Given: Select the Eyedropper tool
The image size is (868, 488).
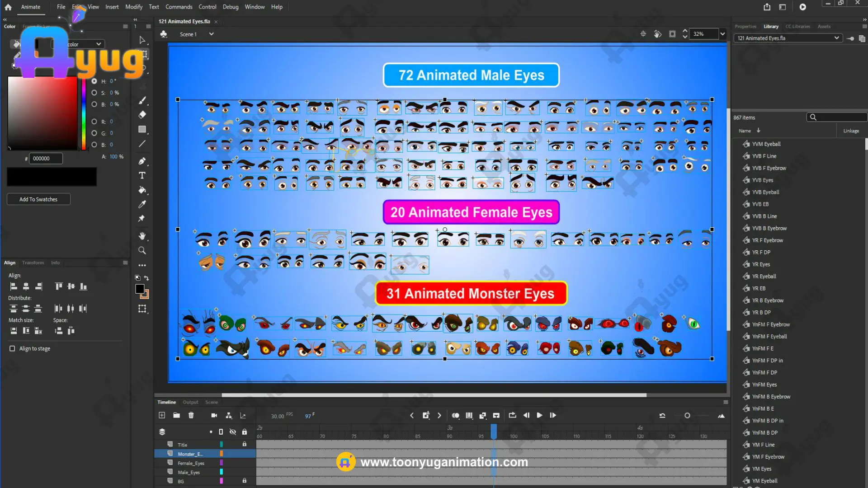Looking at the screenshot, I should tap(142, 204).
